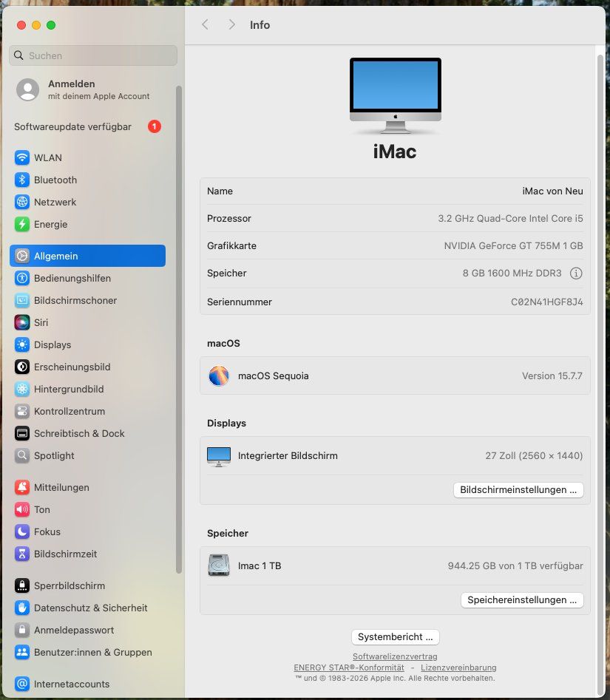
Task: Click the Sperrbildschirm lock icon
Action: click(x=22, y=585)
